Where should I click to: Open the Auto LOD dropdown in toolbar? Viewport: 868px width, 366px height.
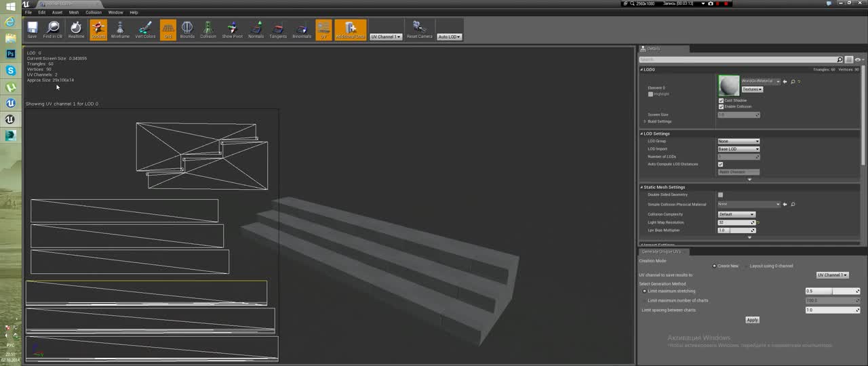pyautogui.click(x=449, y=37)
